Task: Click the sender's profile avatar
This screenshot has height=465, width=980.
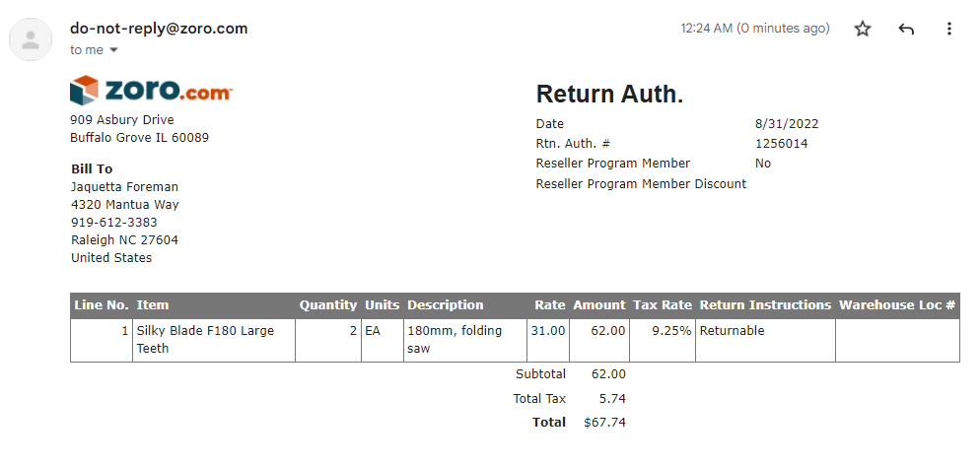Action: [x=30, y=39]
